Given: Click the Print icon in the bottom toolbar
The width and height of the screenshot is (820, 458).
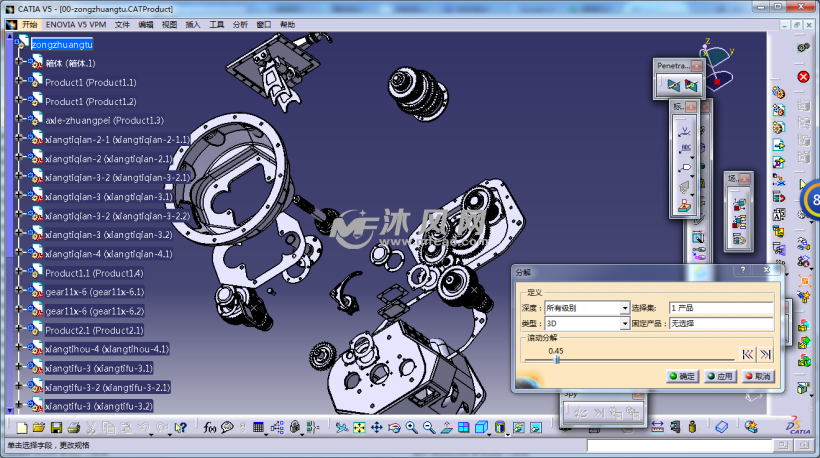Looking at the screenshot, I should pyautogui.click(x=74, y=428).
